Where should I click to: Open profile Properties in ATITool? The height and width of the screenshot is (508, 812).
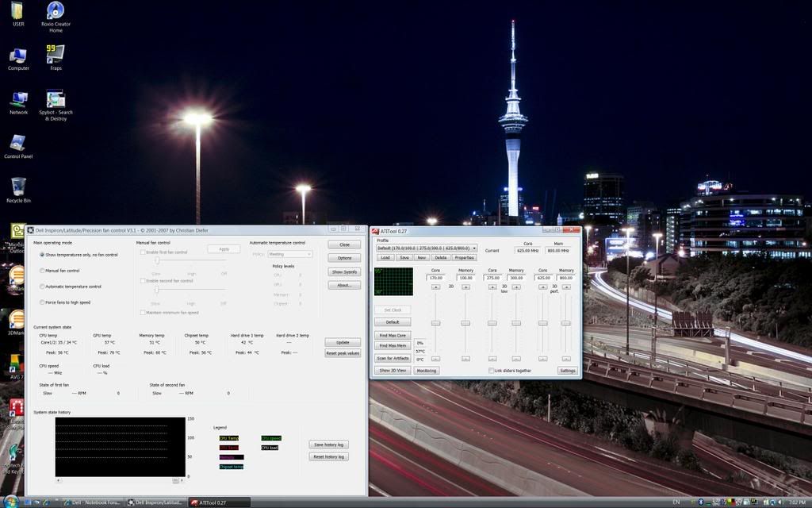(x=465, y=258)
